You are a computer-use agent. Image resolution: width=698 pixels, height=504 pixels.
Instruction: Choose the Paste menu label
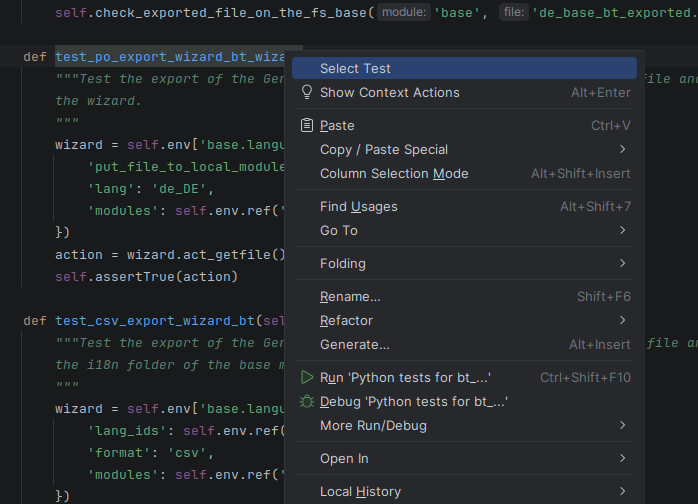pyautogui.click(x=337, y=126)
